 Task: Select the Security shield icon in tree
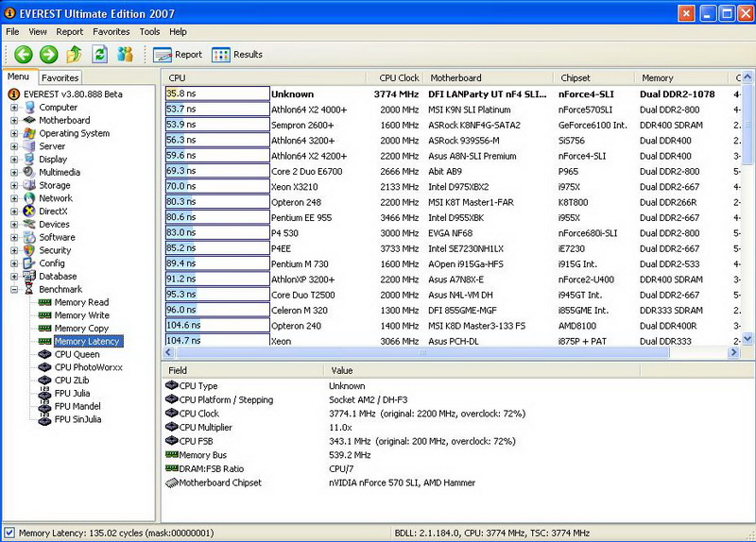[x=30, y=250]
